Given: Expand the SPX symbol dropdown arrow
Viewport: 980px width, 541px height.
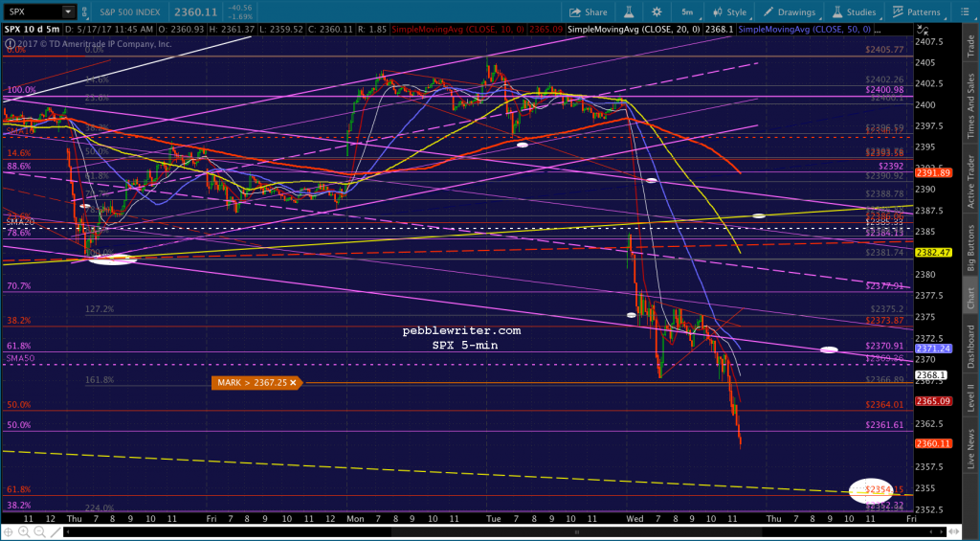Looking at the screenshot, I should click(x=67, y=11).
